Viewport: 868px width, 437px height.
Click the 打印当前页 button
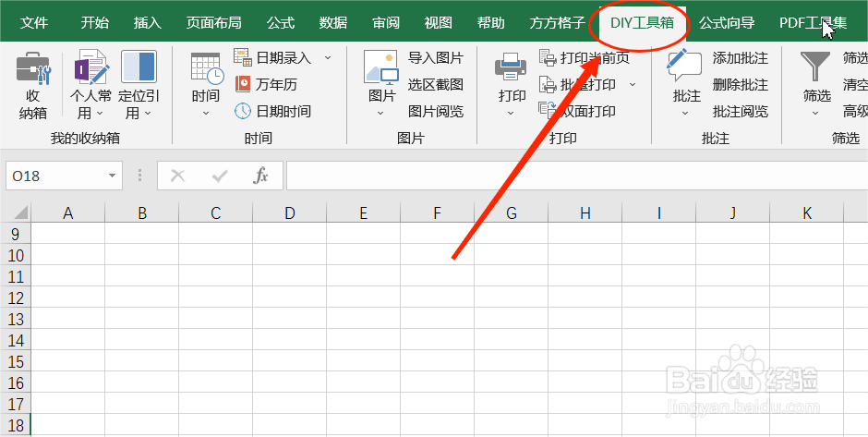click(x=585, y=57)
